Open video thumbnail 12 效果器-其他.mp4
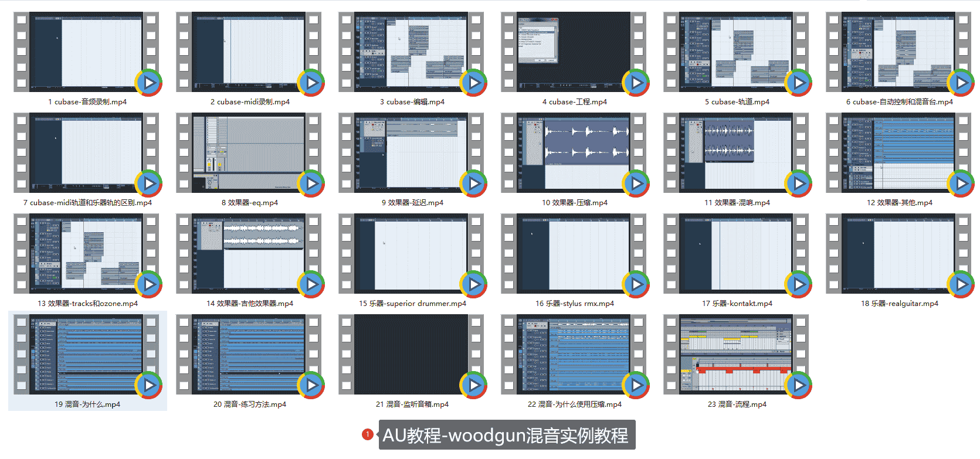This screenshot has width=980, height=459. pos(899,153)
